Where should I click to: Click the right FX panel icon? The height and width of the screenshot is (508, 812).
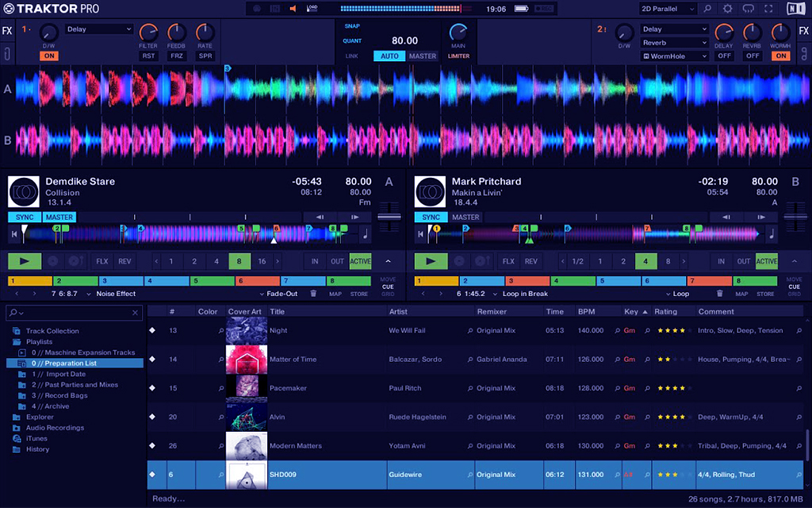click(804, 31)
